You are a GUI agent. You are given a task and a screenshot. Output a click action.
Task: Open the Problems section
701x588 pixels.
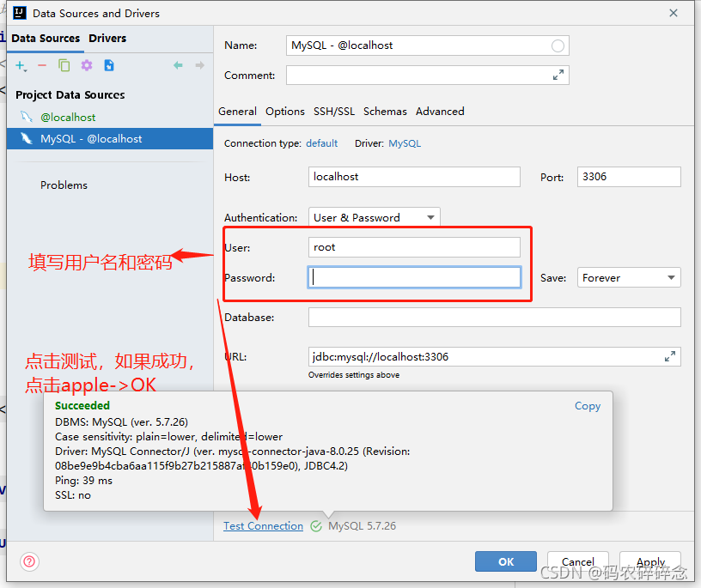[64, 185]
